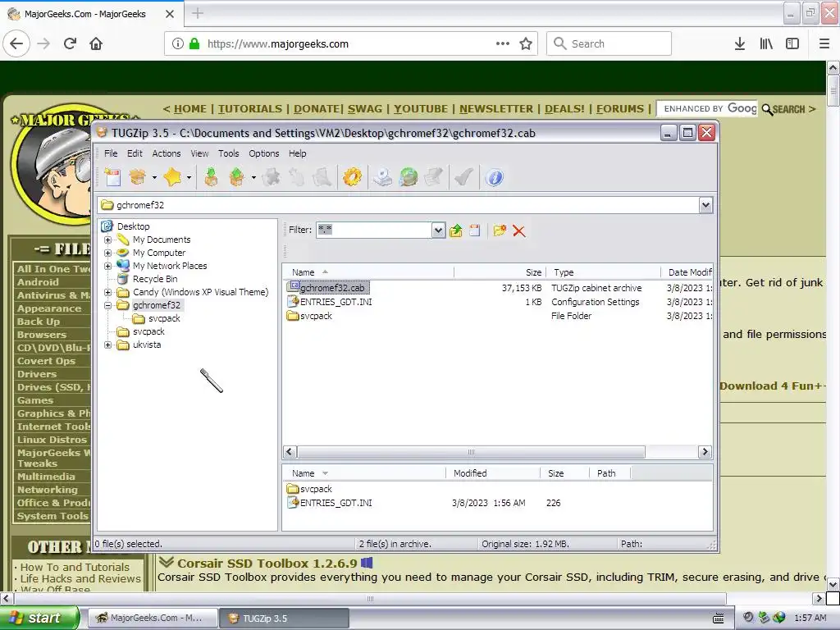This screenshot has height=630, width=840.
Task: Click the extract green-up box icon
Action: coord(237,177)
